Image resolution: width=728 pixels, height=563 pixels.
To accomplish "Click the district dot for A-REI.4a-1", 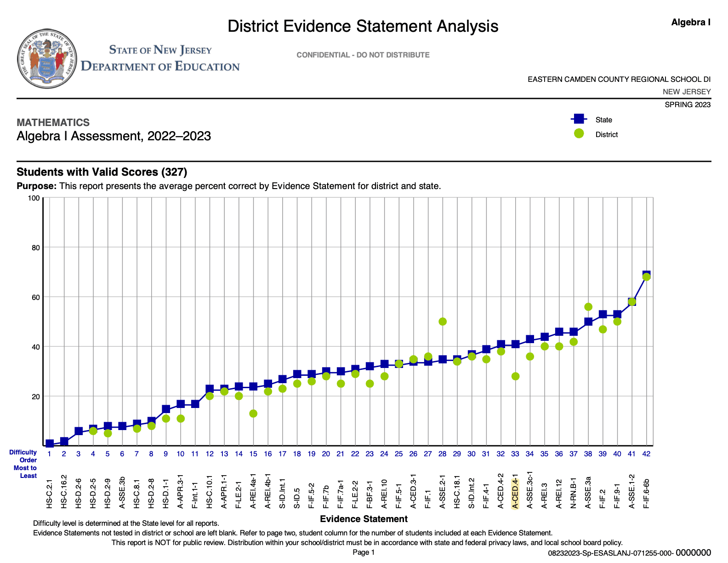I will [x=253, y=414].
